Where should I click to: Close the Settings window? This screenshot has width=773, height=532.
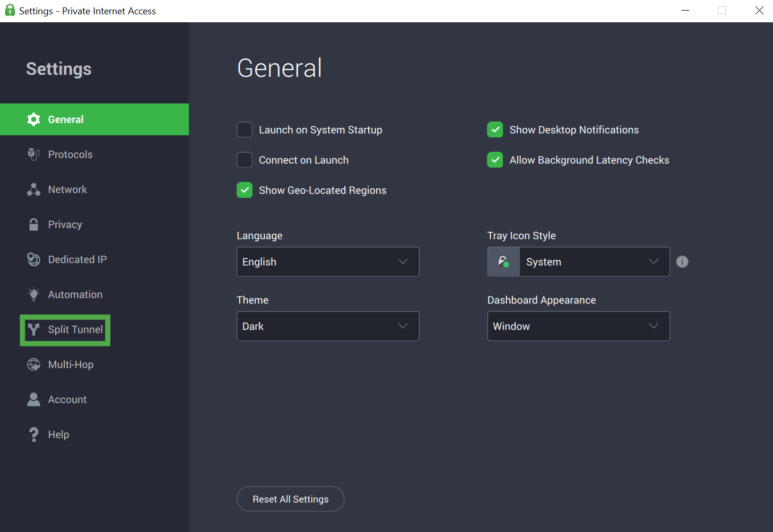pyautogui.click(x=759, y=11)
